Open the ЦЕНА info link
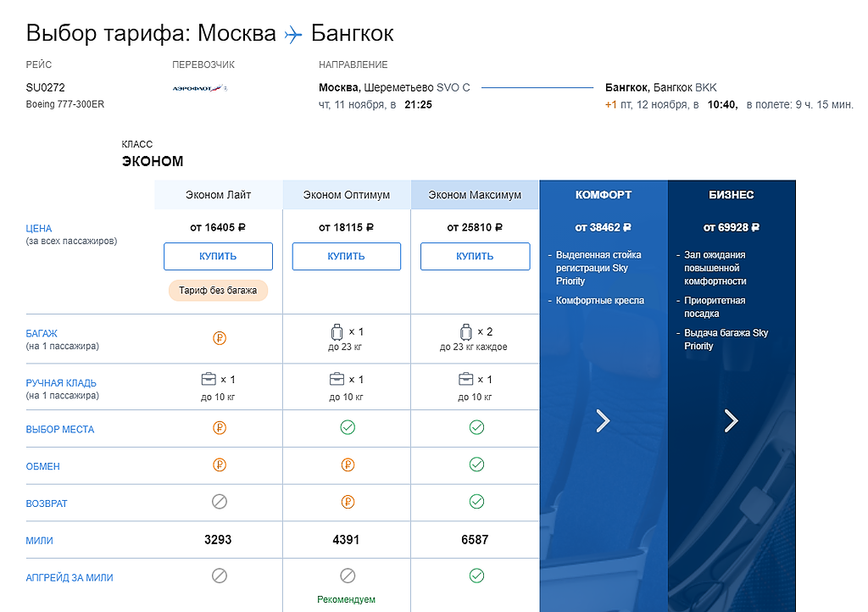The image size is (868, 612). pos(39,229)
